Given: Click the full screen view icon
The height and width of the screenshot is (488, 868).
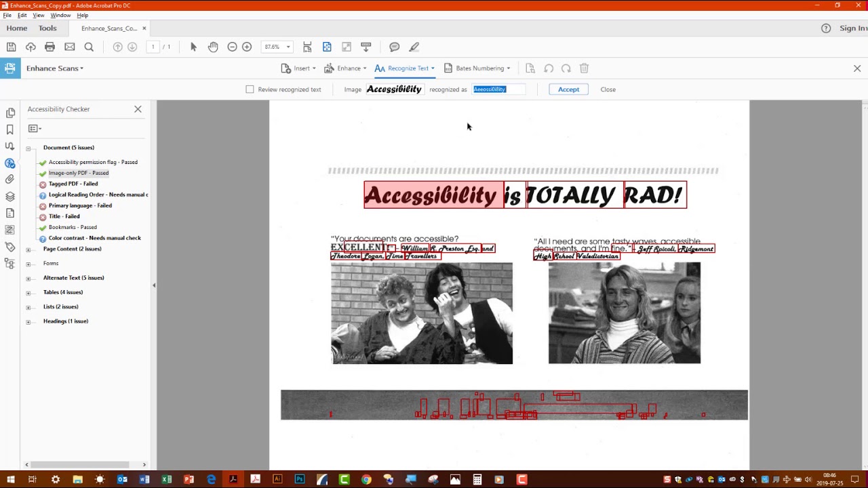Looking at the screenshot, I should click(x=347, y=47).
